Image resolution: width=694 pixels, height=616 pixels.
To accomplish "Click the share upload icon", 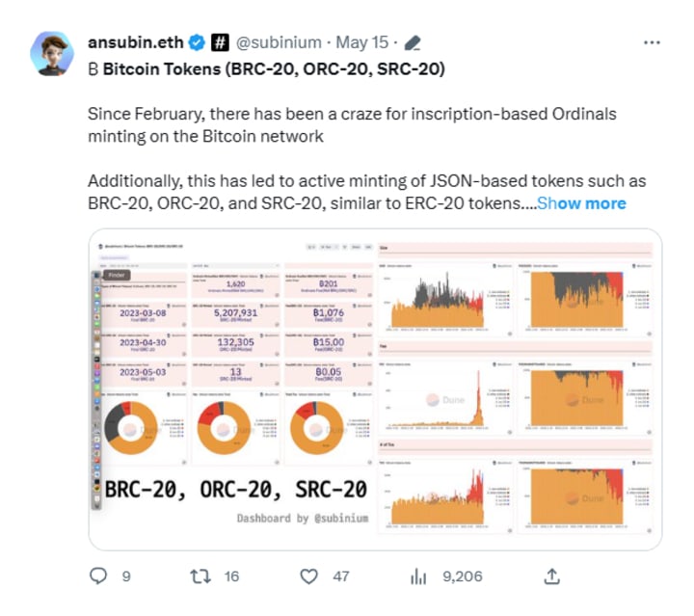I will 551,576.
